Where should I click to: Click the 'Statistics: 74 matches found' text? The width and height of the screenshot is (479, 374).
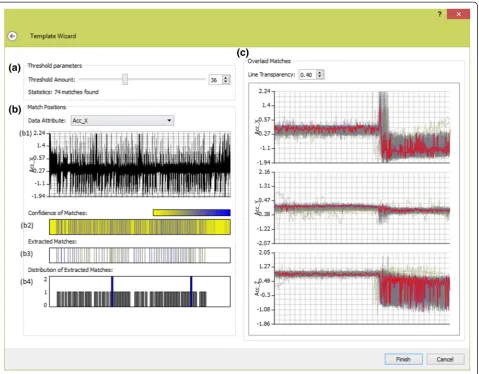(63, 92)
